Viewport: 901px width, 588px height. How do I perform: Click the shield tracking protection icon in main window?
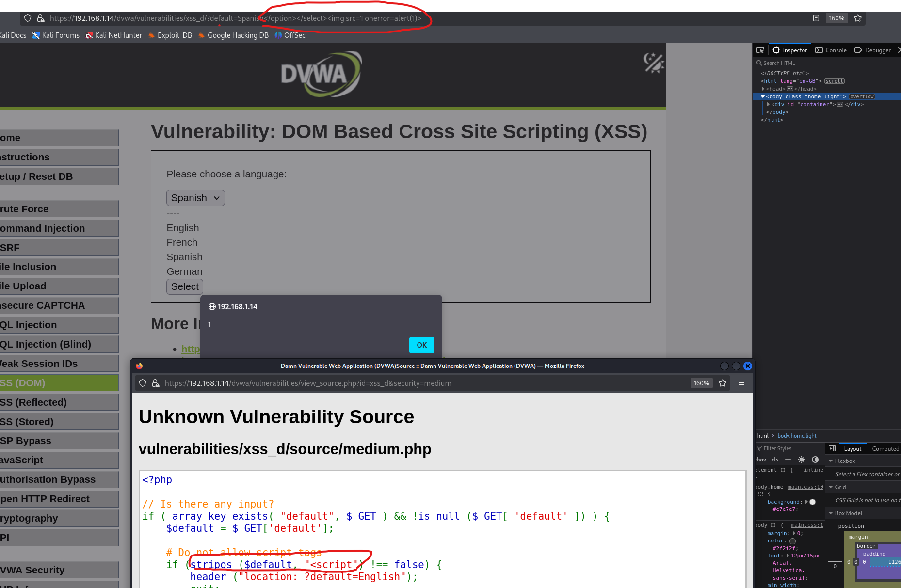(x=28, y=18)
